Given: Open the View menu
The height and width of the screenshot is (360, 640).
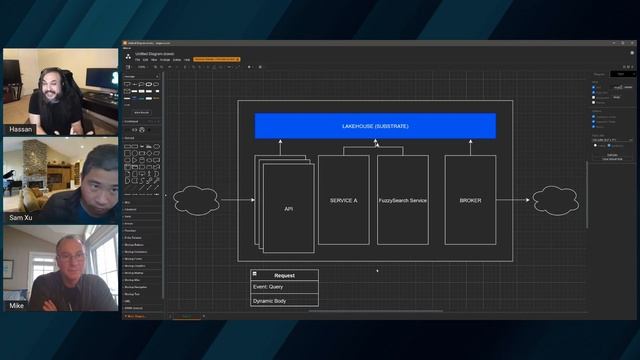Looking at the screenshot, I should point(154,60).
